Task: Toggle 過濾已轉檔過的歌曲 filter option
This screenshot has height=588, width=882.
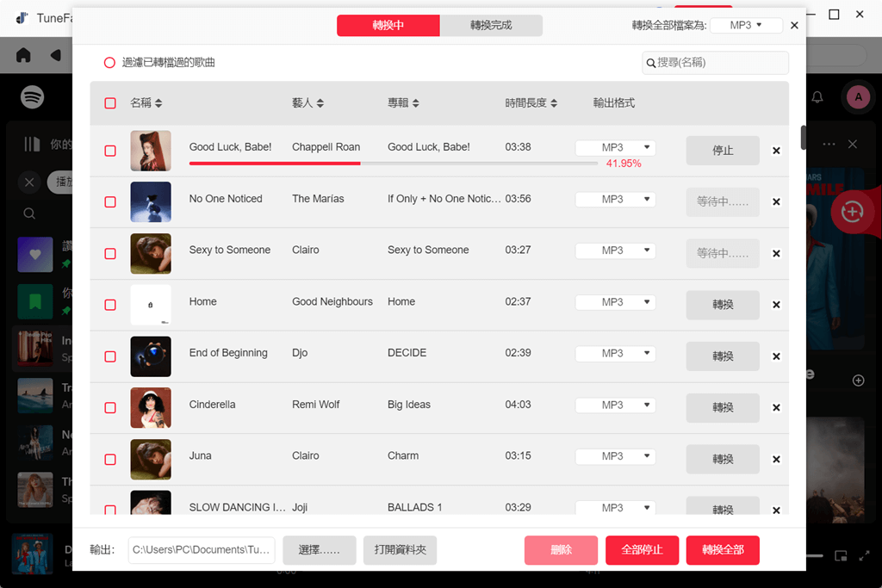Action: click(x=109, y=62)
